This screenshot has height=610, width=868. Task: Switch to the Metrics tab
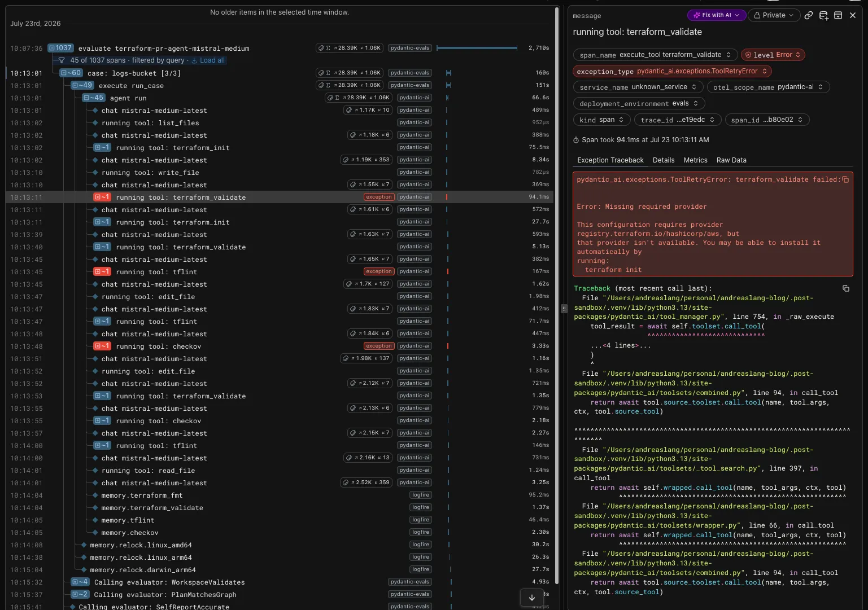click(x=695, y=160)
